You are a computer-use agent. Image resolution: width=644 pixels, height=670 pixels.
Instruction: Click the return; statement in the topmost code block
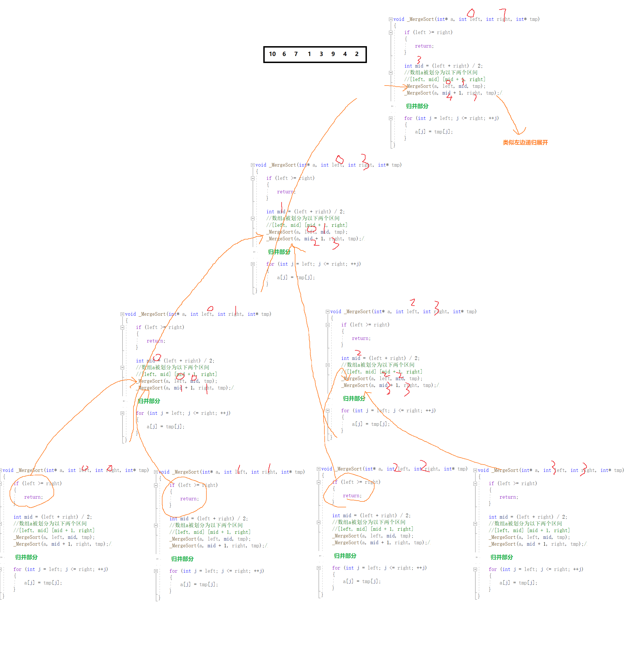[424, 46]
